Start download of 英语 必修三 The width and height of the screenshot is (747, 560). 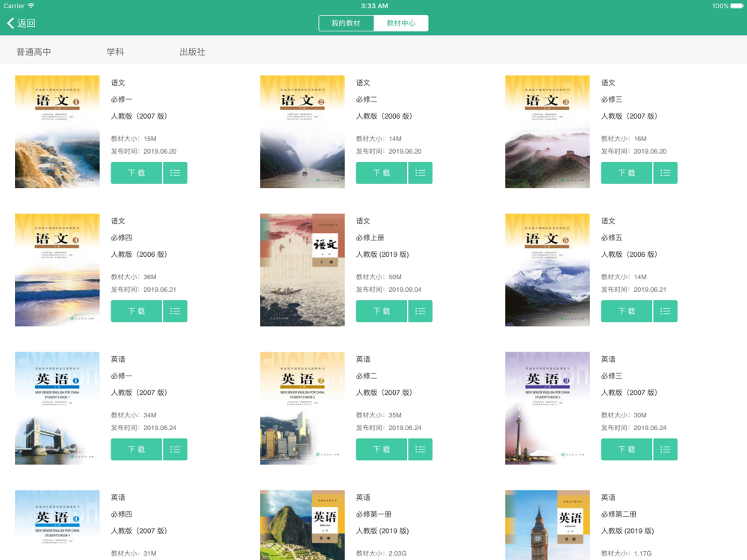[627, 449]
